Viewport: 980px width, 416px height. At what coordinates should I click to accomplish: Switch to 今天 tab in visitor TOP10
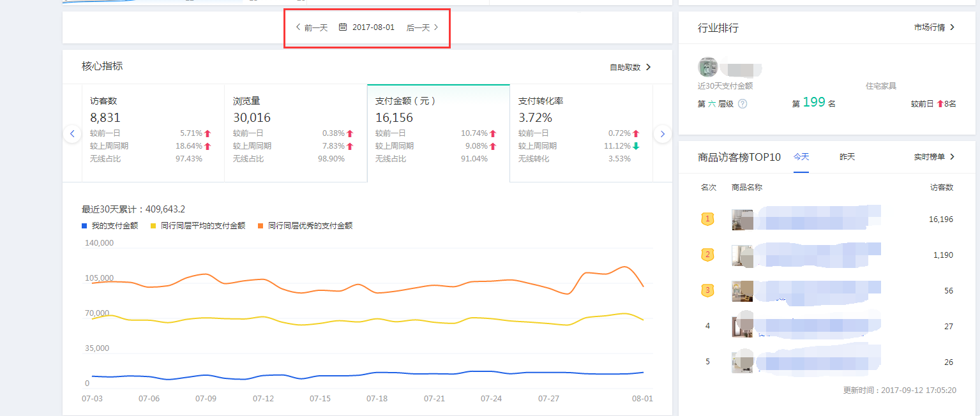pyautogui.click(x=801, y=157)
